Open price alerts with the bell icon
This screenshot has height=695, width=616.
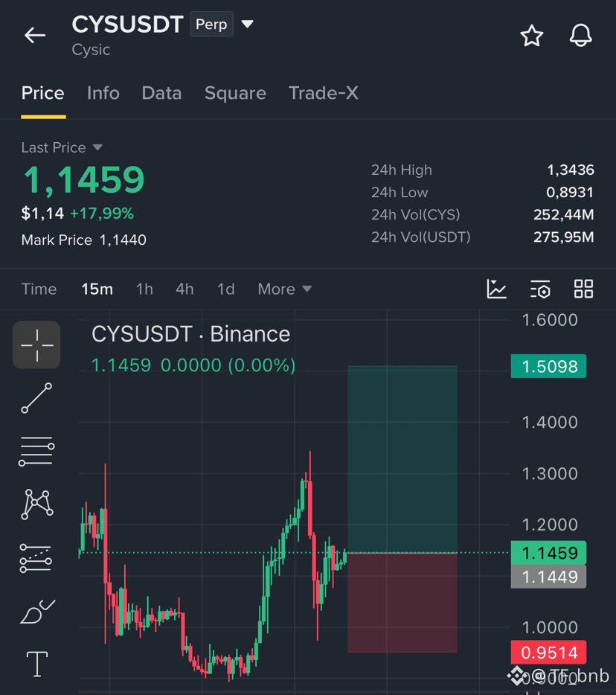point(580,36)
